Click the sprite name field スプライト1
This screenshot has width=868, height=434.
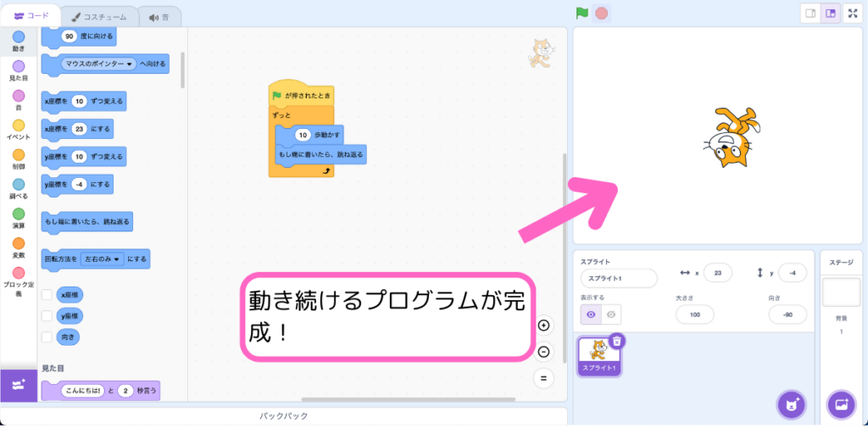(x=619, y=278)
